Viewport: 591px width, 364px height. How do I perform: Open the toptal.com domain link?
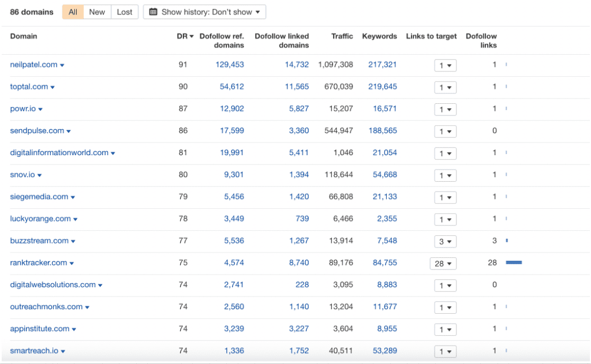coord(29,87)
